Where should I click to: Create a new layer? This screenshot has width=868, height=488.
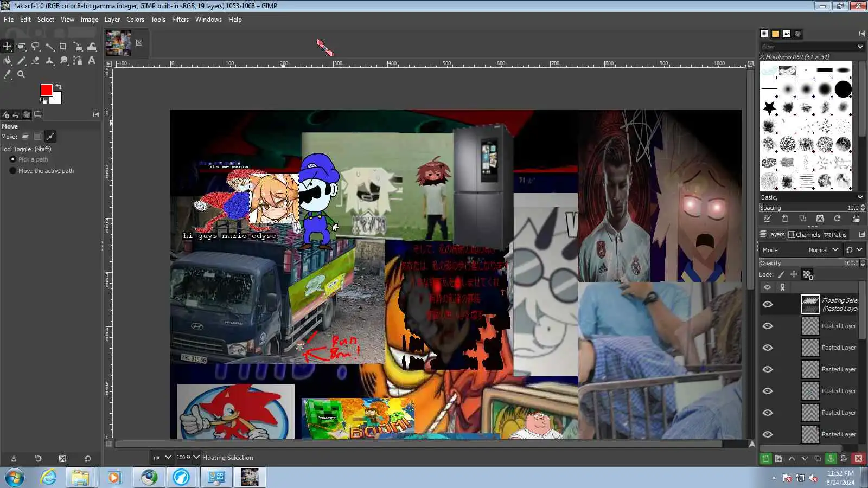(765, 458)
